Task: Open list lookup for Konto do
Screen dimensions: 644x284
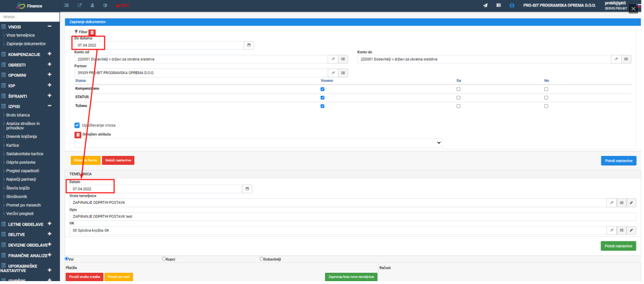Action: click(x=627, y=59)
